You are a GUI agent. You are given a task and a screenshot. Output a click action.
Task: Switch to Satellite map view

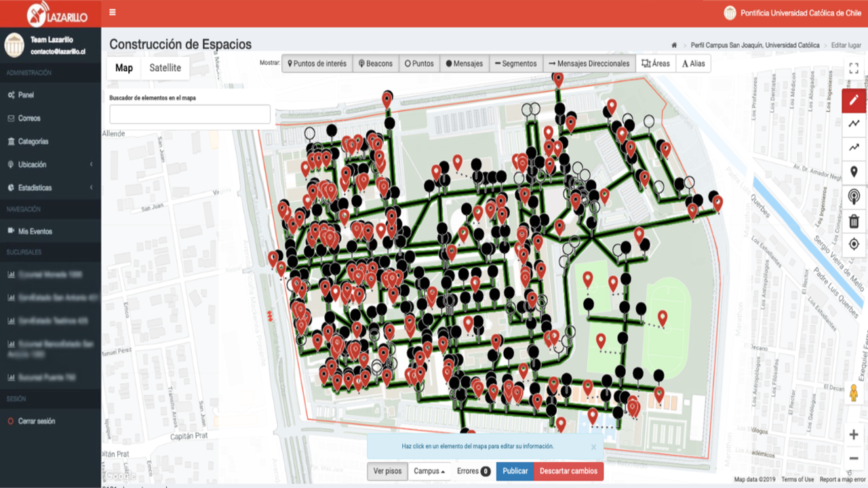click(x=165, y=68)
